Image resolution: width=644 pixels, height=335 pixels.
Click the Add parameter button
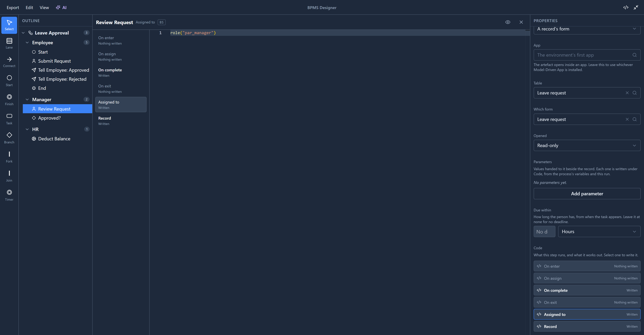(x=587, y=193)
